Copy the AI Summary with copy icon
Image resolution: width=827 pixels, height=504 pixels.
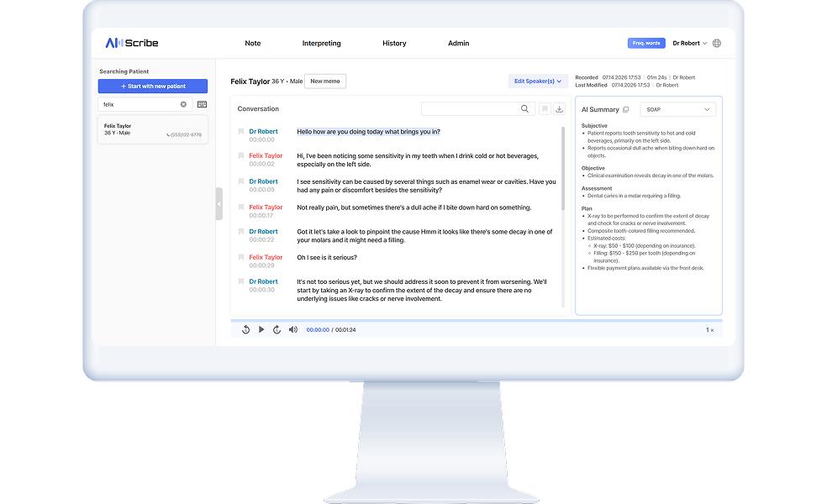tap(626, 110)
